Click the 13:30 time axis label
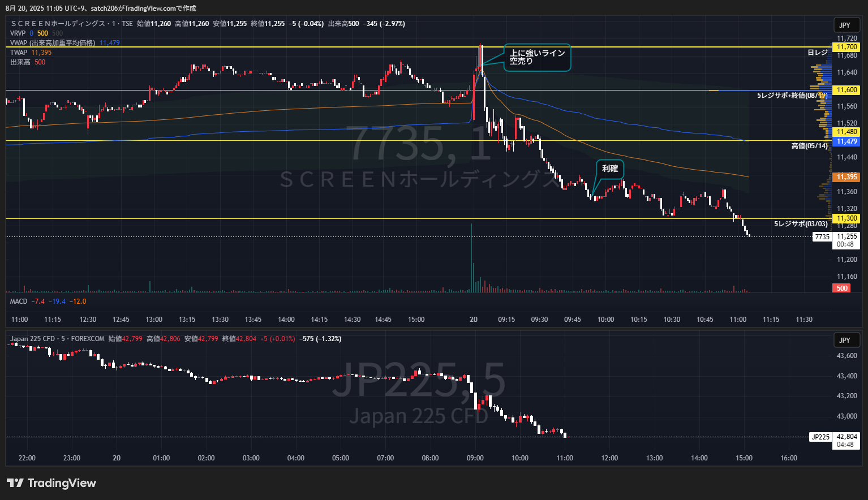The width and height of the screenshot is (868, 500). 220,320
